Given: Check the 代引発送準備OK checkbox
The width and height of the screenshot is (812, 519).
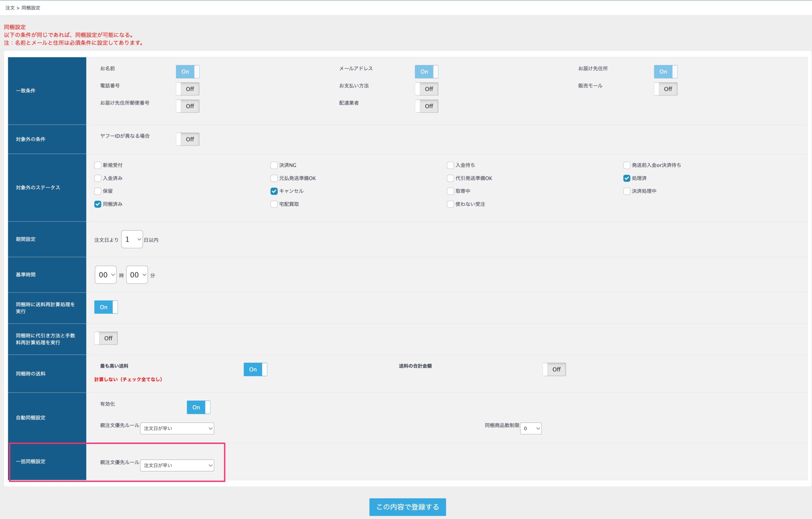Looking at the screenshot, I should coord(450,178).
